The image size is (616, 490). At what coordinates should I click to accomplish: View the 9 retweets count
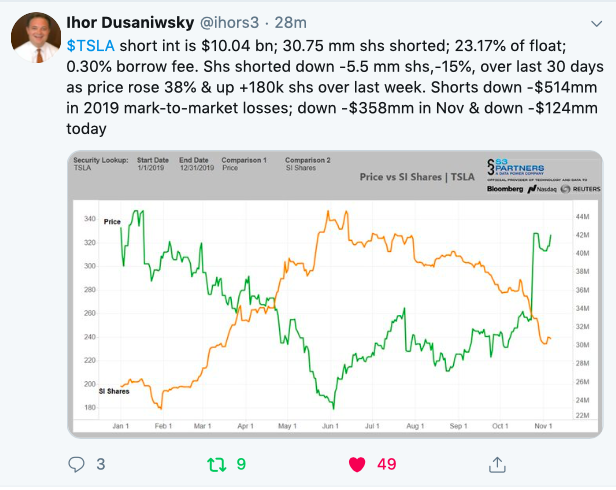[x=240, y=464]
